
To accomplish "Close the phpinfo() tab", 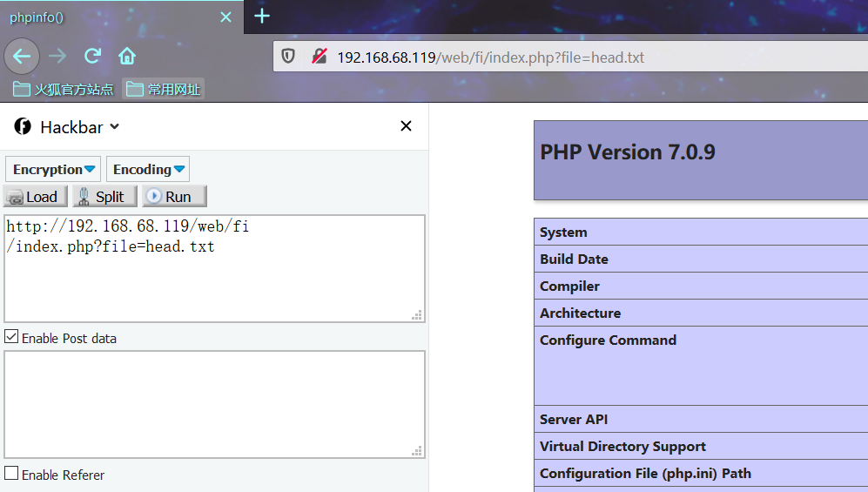I will (225, 17).
